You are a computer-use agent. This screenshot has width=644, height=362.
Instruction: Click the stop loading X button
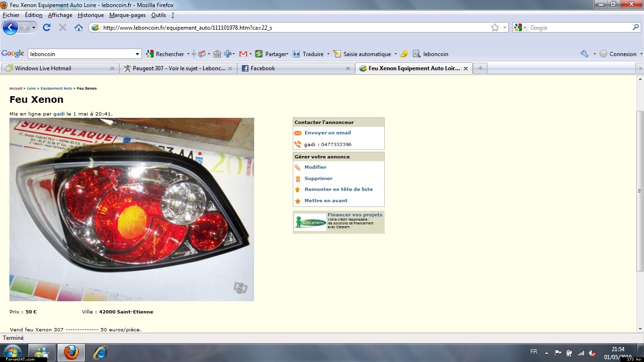[x=62, y=28]
